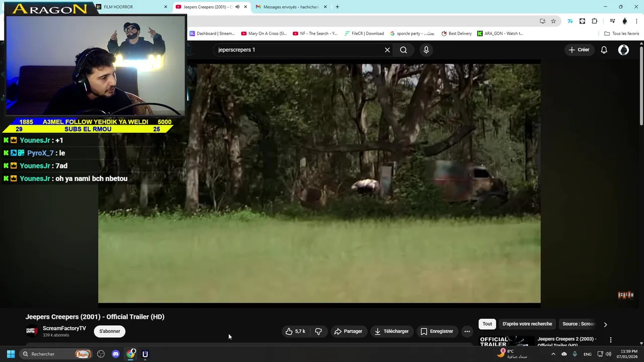Click the Enregistrer button
The width and height of the screenshot is (644, 362).
click(x=437, y=331)
